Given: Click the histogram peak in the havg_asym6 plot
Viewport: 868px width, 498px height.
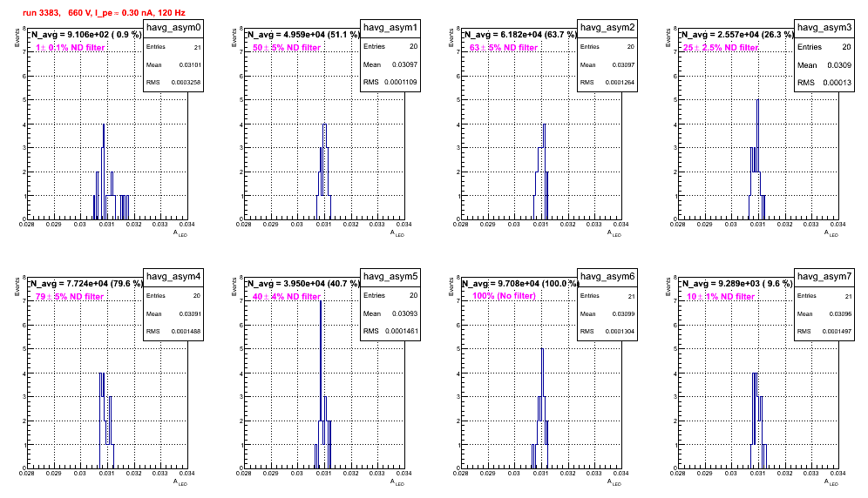Looking at the screenshot, I should (x=542, y=350).
